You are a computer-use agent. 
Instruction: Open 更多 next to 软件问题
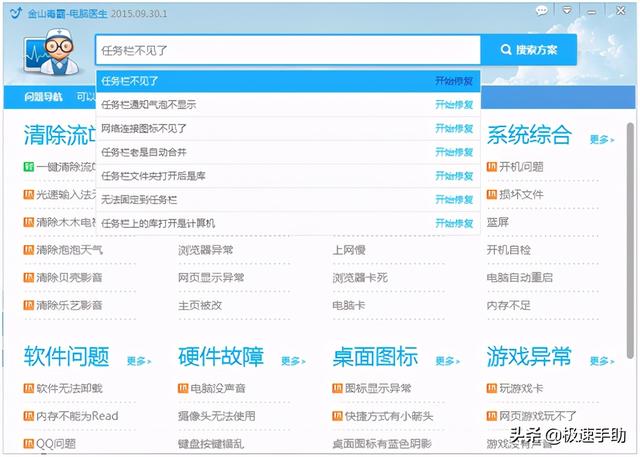[139, 361]
